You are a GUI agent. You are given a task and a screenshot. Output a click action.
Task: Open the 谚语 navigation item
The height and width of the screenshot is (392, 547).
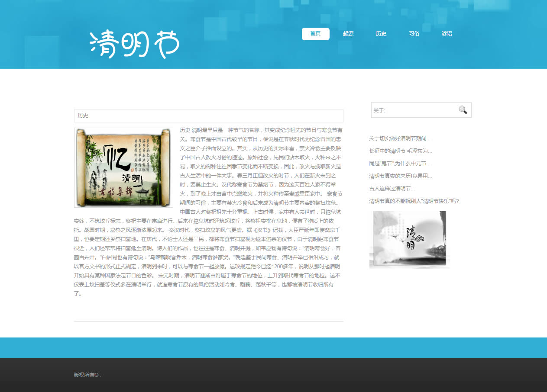tap(447, 34)
